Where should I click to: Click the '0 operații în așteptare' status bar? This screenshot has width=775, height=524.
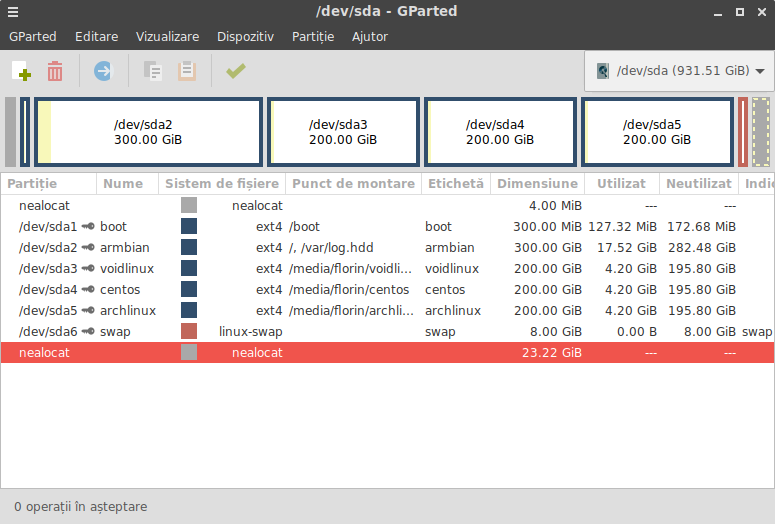[x=81, y=507]
